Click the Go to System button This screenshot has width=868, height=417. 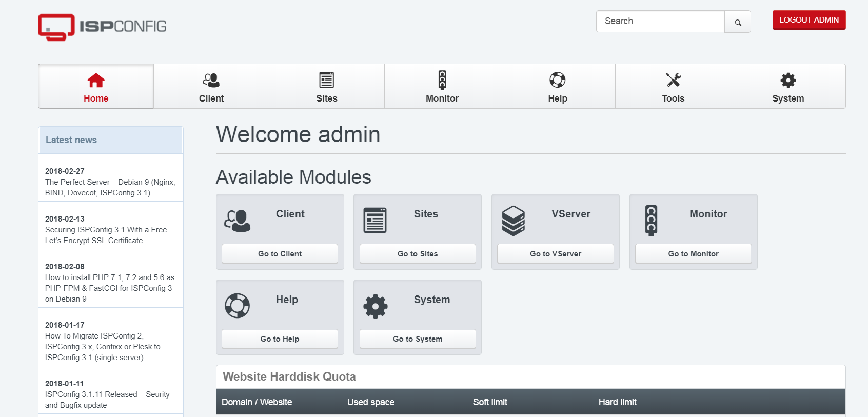[418, 339]
